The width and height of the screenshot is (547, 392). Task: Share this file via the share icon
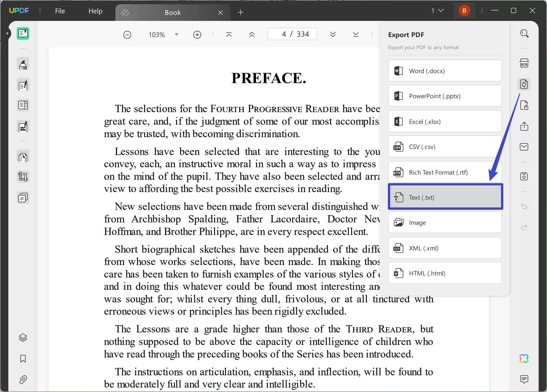coord(524,126)
